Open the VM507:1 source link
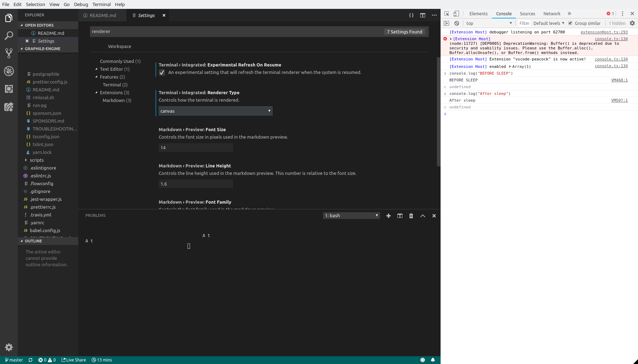The height and width of the screenshot is (364, 638). (619, 100)
